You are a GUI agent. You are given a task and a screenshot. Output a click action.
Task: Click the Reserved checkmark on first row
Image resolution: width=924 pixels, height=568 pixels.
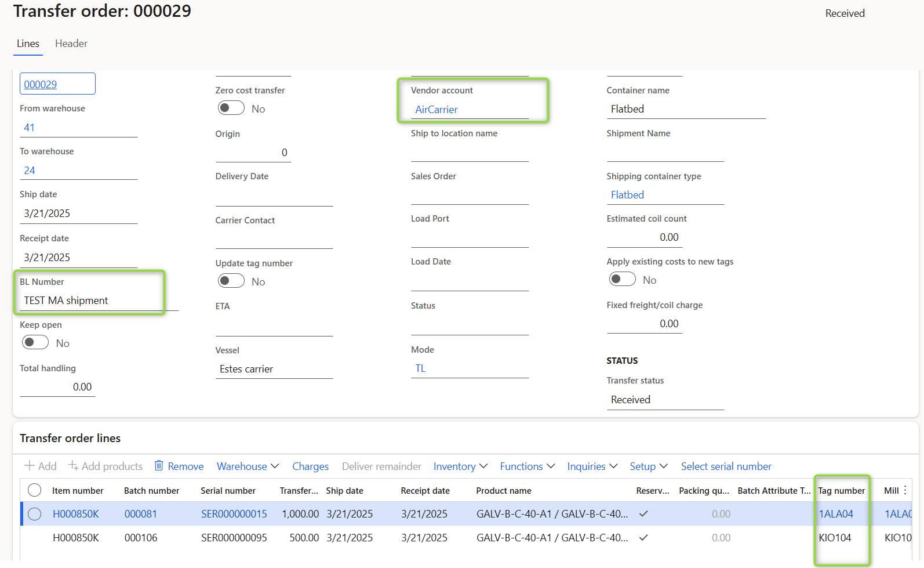[x=643, y=514]
